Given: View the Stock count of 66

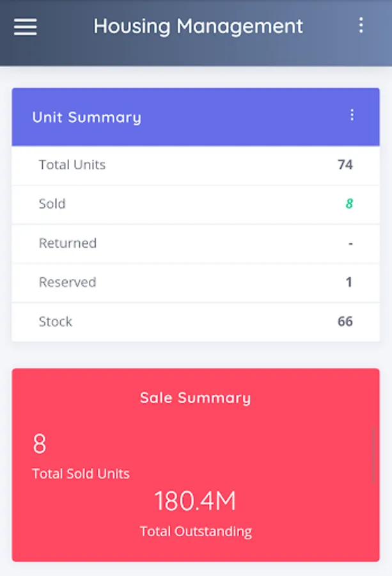Looking at the screenshot, I should coord(346,322).
